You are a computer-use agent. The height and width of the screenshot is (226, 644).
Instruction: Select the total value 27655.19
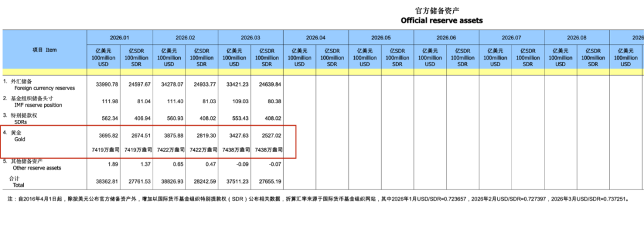click(x=270, y=181)
